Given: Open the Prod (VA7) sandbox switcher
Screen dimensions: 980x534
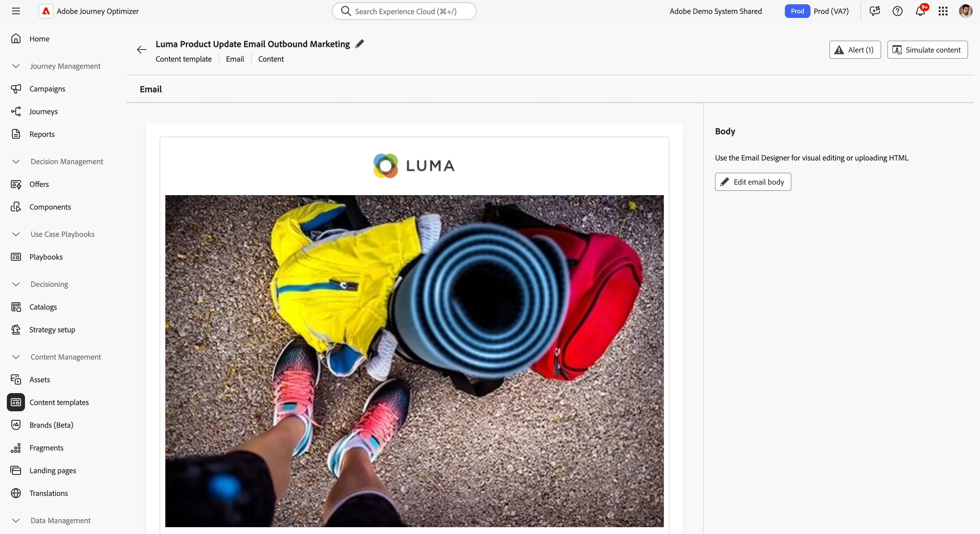Looking at the screenshot, I should tap(817, 11).
